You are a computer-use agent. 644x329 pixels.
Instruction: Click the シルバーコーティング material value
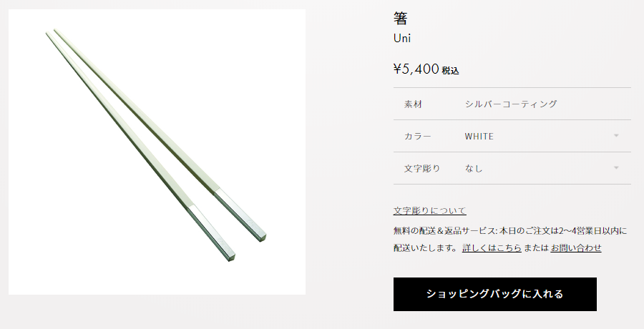(511, 104)
